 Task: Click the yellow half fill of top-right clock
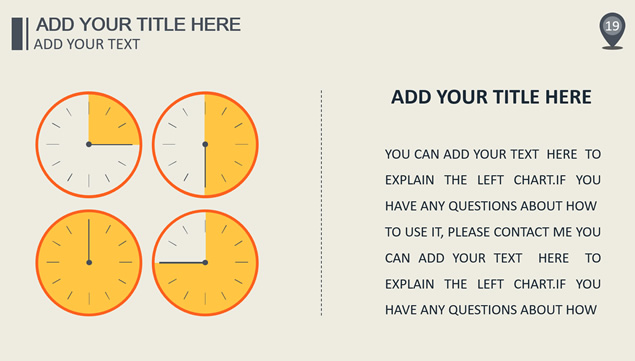pos(229,144)
